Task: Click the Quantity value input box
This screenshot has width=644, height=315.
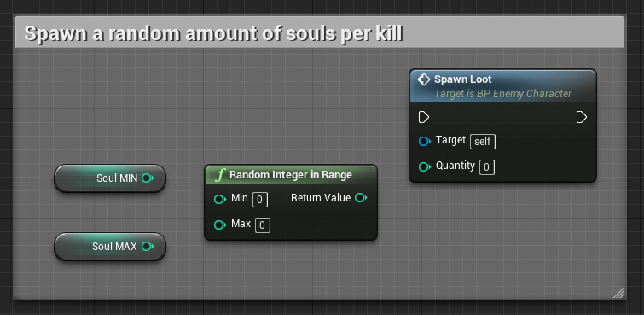Action: point(487,167)
